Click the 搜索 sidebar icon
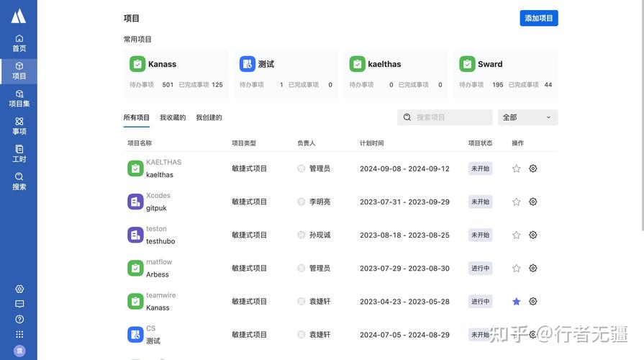This screenshot has width=644, height=360. coord(19,181)
